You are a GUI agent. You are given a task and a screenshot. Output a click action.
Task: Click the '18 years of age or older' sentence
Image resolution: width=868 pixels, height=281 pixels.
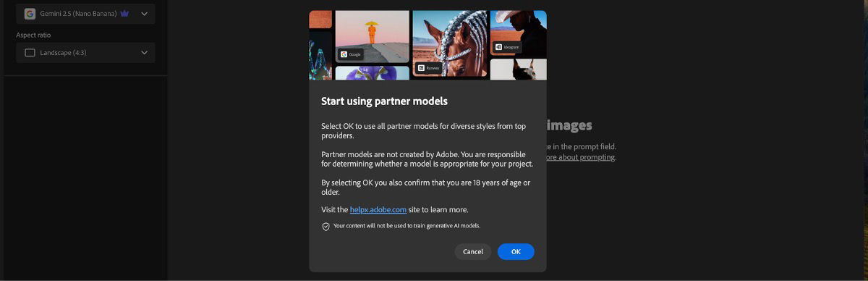point(427,188)
